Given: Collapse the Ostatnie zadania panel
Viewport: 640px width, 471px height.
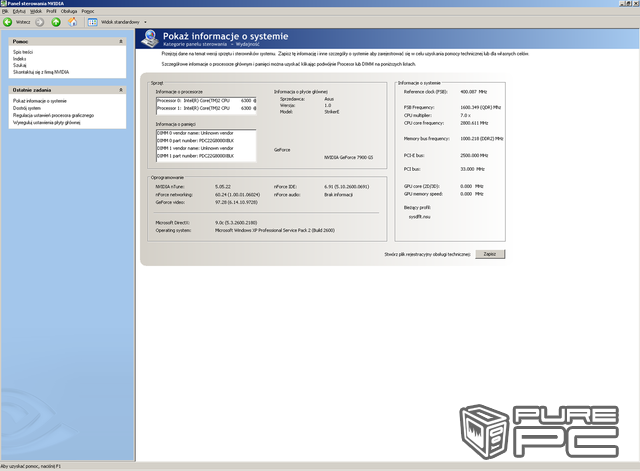Looking at the screenshot, I should click(x=121, y=90).
